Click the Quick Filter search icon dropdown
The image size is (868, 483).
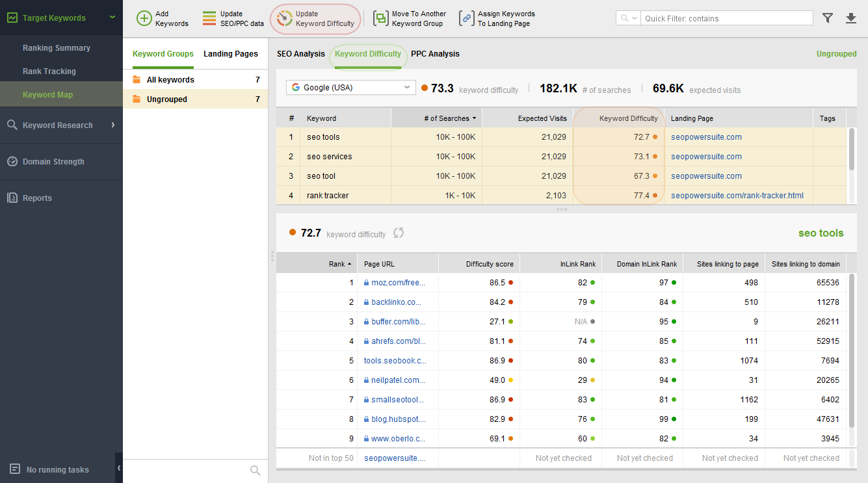(628, 18)
